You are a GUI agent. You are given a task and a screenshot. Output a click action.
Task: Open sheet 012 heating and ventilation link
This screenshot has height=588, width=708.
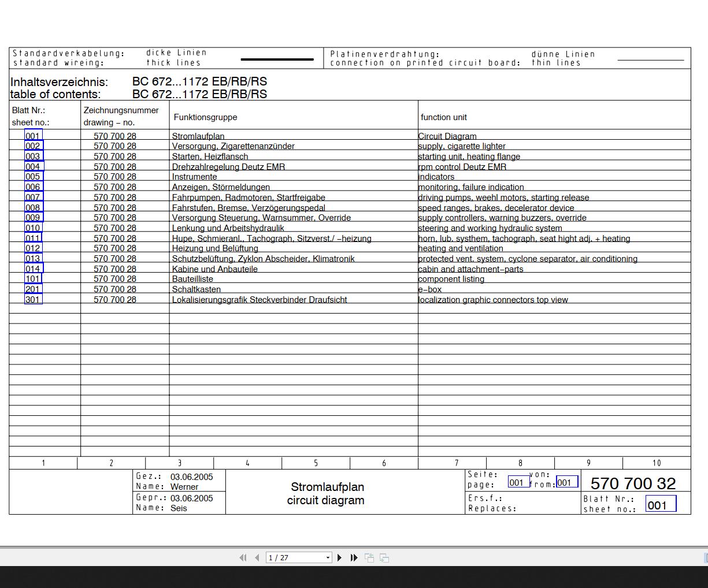pos(33,248)
